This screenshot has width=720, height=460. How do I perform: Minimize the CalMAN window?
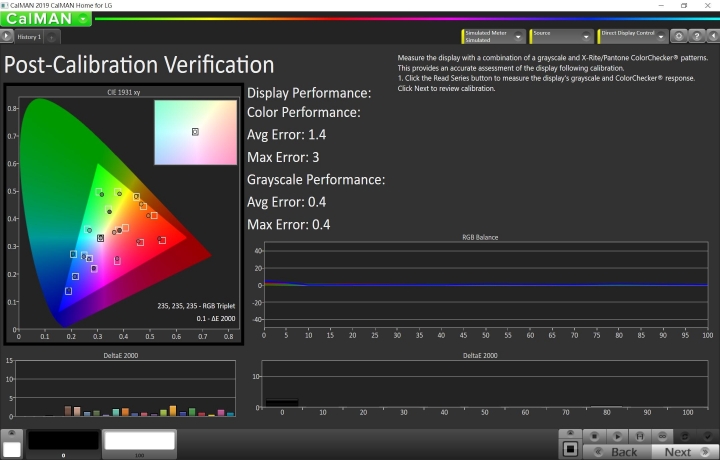[661, 6]
